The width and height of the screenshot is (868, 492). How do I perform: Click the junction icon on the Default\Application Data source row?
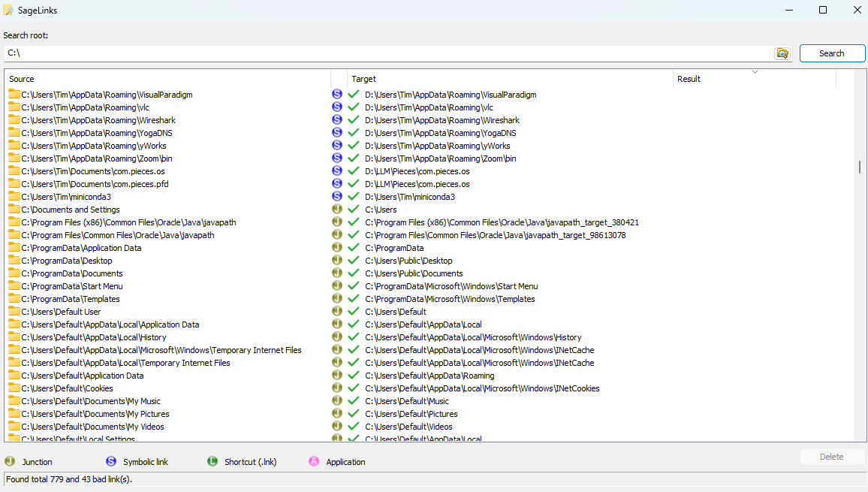pos(337,375)
